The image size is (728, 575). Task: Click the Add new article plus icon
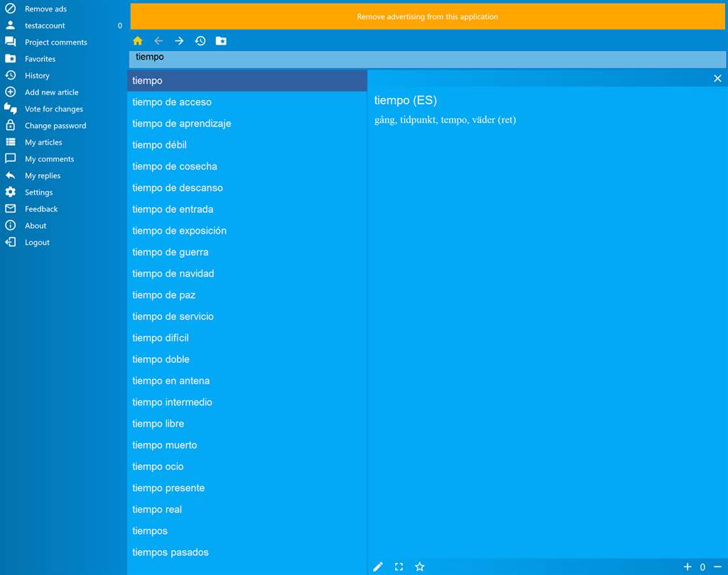click(10, 92)
